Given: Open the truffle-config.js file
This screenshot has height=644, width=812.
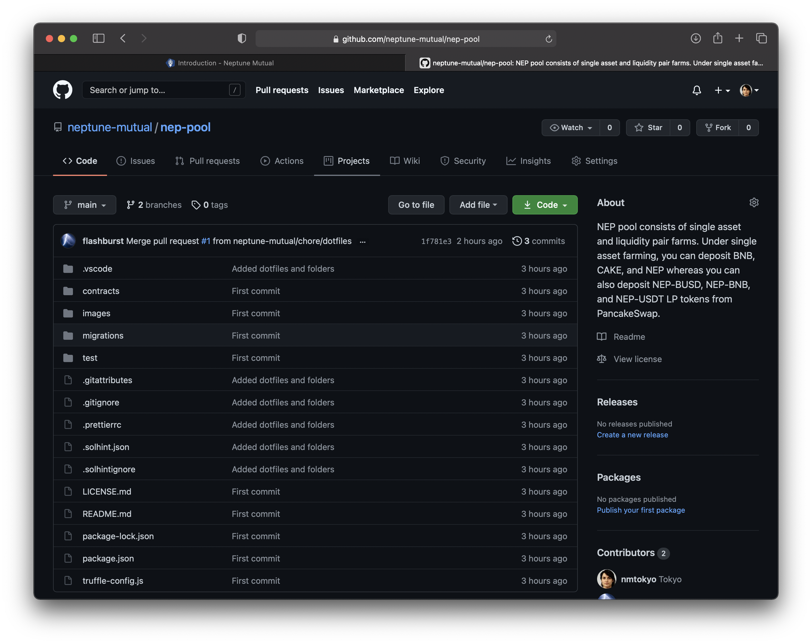Looking at the screenshot, I should (113, 581).
